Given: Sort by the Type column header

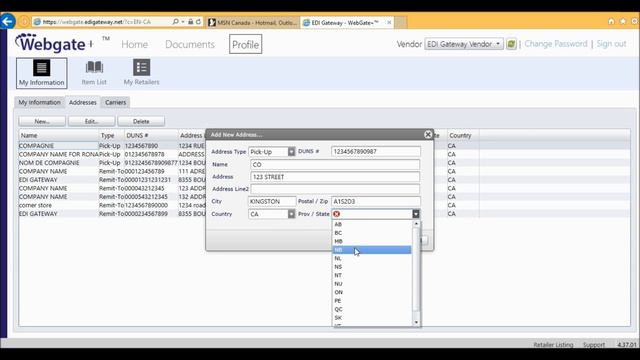Looking at the screenshot, I should pyautogui.click(x=111, y=135).
